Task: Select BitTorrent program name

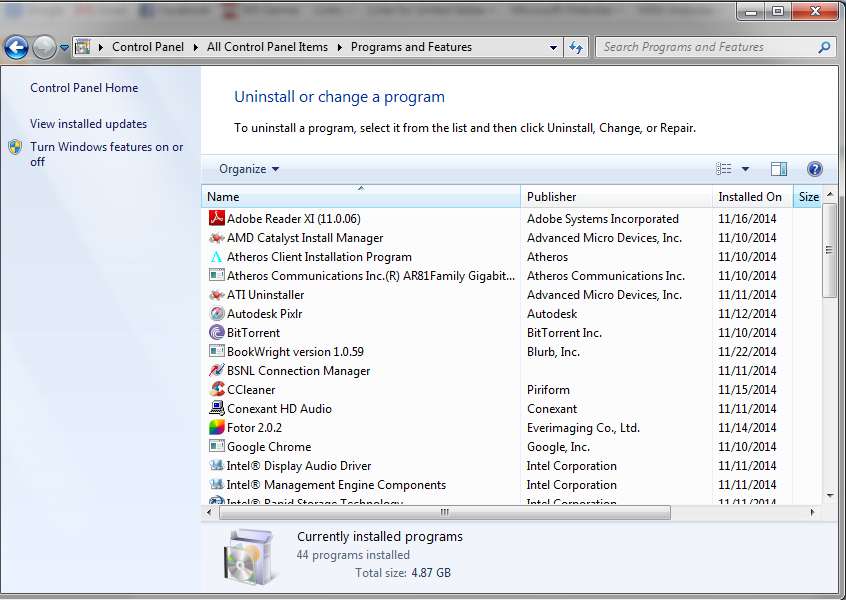Action: click(x=254, y=333)
